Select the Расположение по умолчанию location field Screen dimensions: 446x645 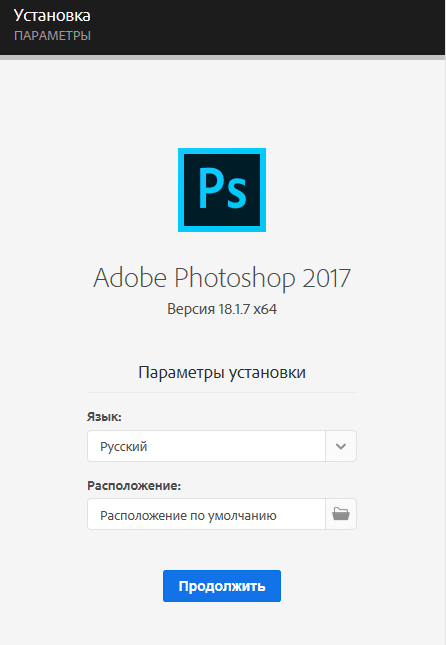coord(206,514)
